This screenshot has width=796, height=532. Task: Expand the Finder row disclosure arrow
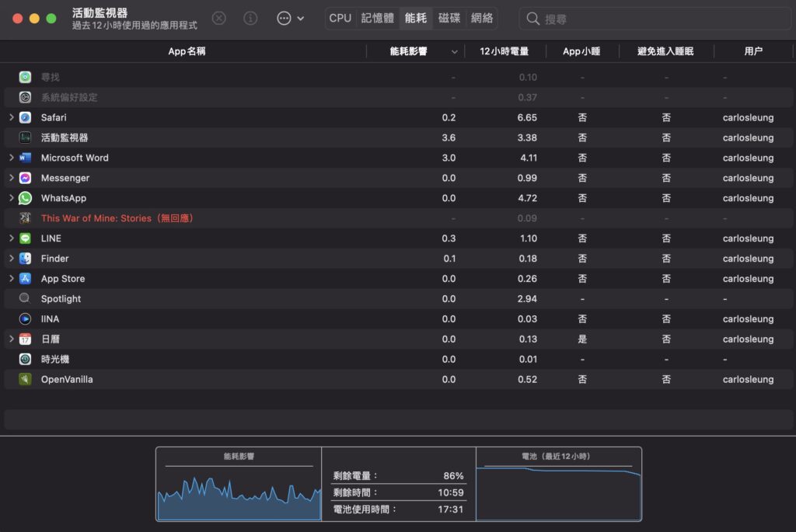coord(11,259)
